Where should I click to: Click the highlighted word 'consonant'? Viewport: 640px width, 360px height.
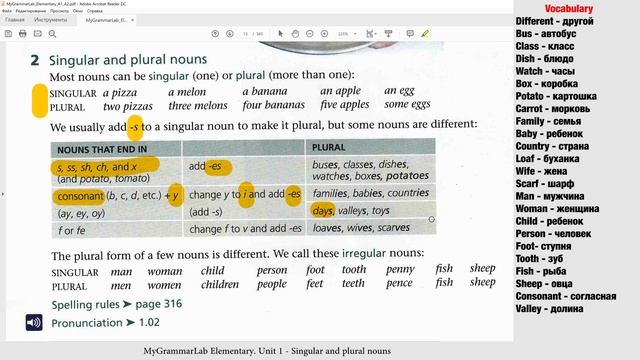tap(80, 196)
